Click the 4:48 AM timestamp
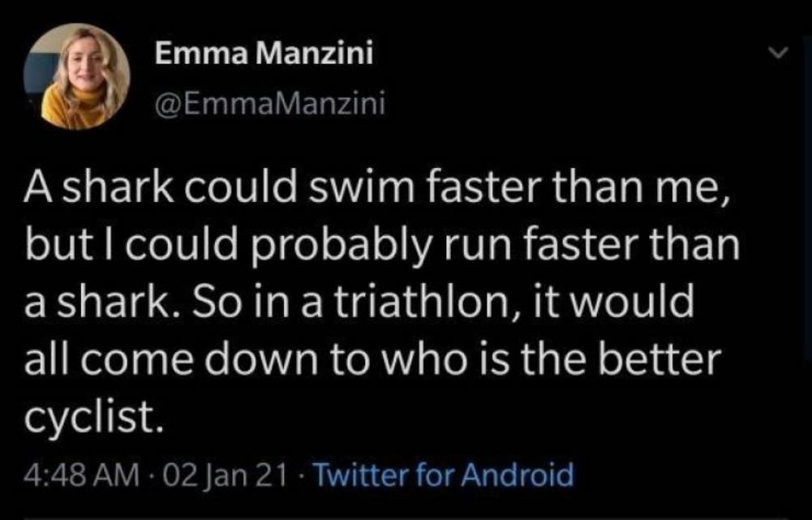 pyautogui.click(x=82, y=475)
